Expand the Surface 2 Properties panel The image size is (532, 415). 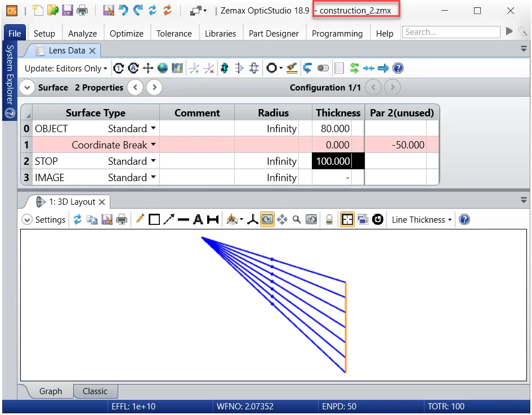(x=27, y=88)
